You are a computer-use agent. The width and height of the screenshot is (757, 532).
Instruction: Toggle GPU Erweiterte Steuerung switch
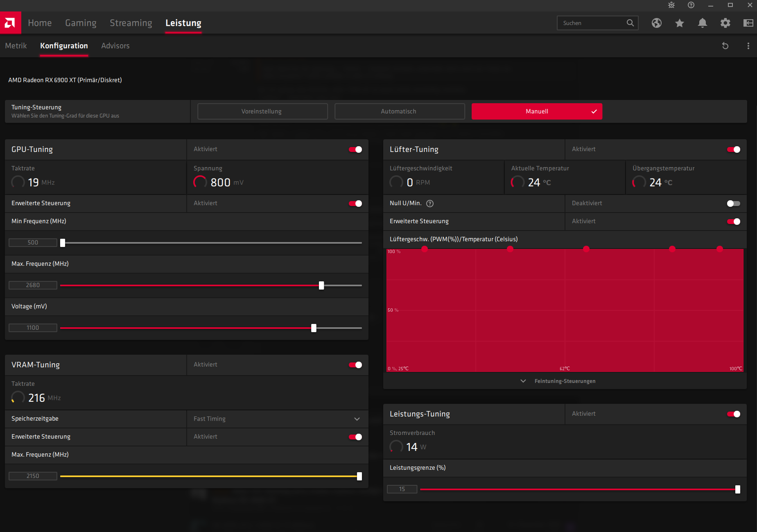pos(355,204)
